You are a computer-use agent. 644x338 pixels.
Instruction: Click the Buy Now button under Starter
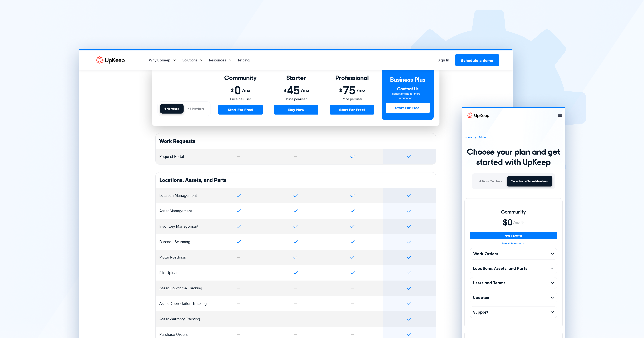tap(296, 110)
